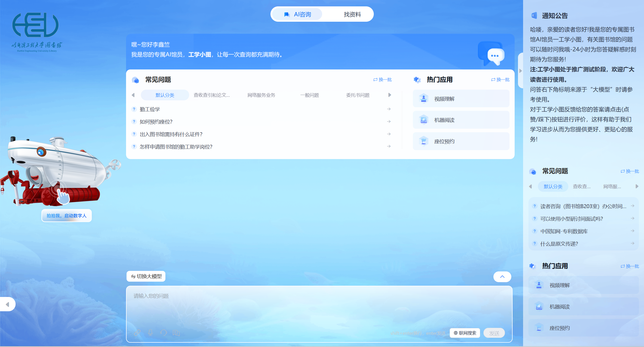Expand the left sidebar with arrow handle
The height and width of the screenshot is (347, 644).
pos(7,304)
